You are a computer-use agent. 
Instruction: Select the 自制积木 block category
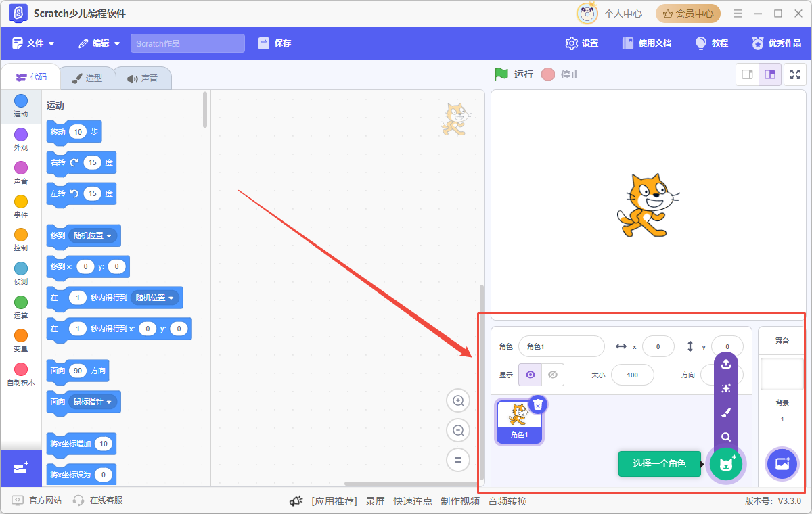(21, 373)
